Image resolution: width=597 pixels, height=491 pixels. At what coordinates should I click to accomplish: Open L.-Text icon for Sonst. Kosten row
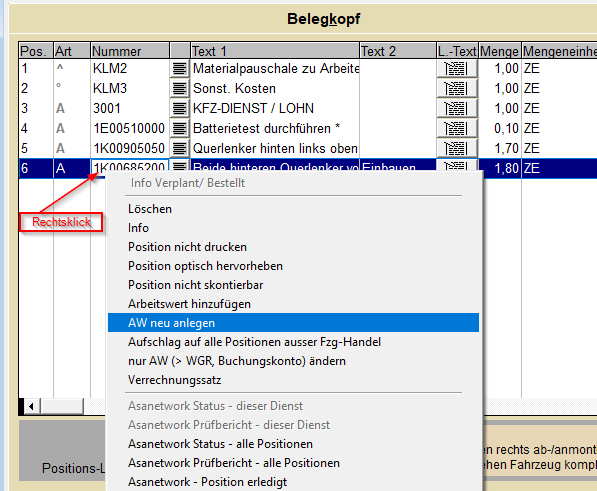(457, 89)
